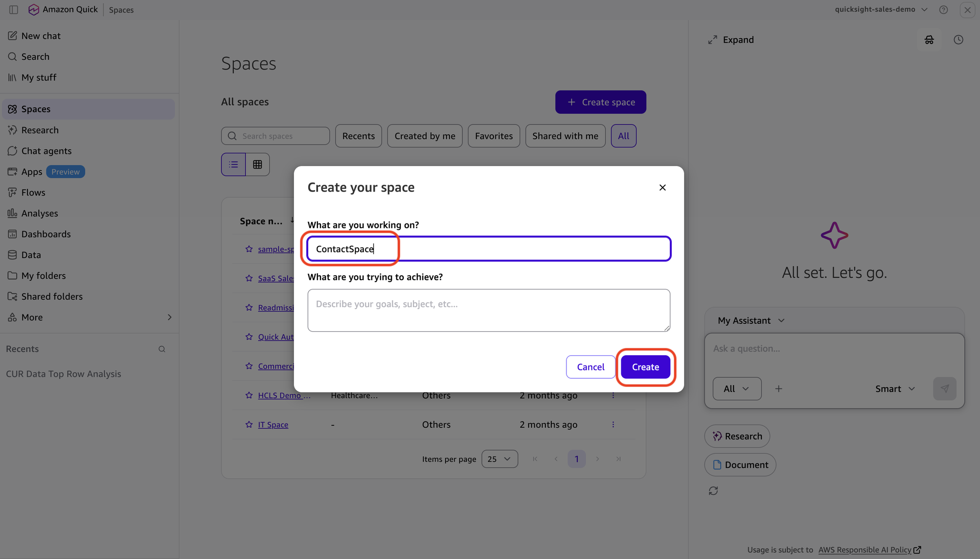980x559 pixels.
Task: Open Research in left sidebar
Action: pyautogui.click(x=40, y=130)
